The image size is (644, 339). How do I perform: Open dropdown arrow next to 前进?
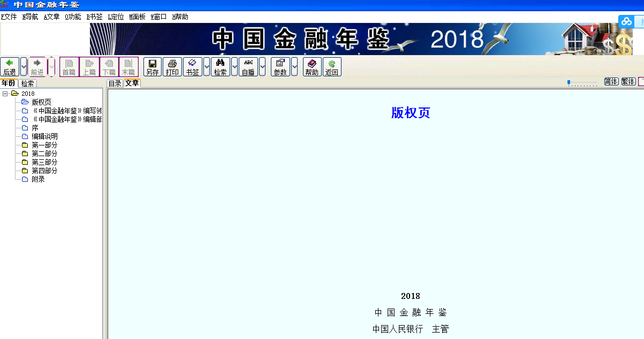click(x=51, y=67)
